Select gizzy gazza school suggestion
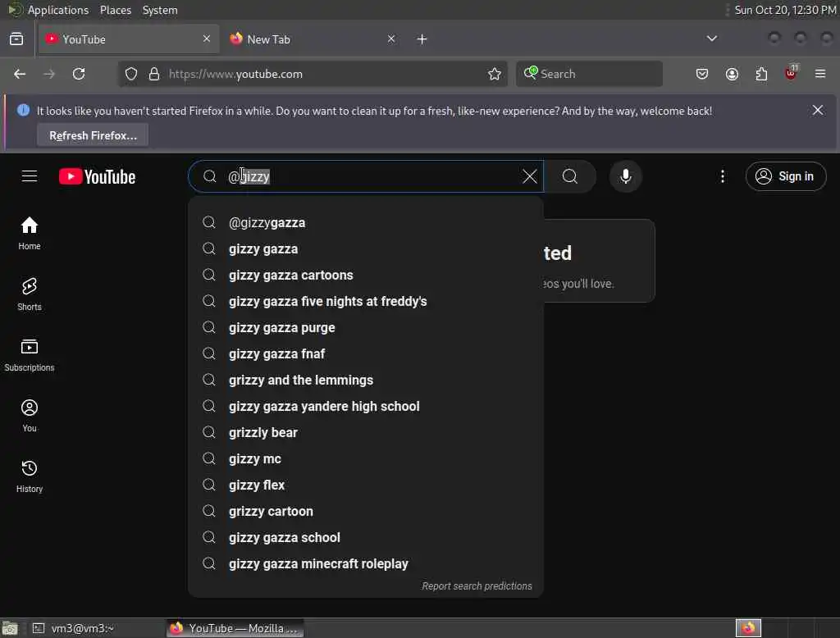 coord(366,538)
